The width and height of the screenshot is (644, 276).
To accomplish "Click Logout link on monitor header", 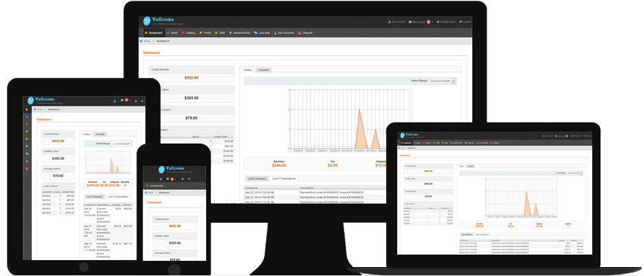I will point(465,22).
